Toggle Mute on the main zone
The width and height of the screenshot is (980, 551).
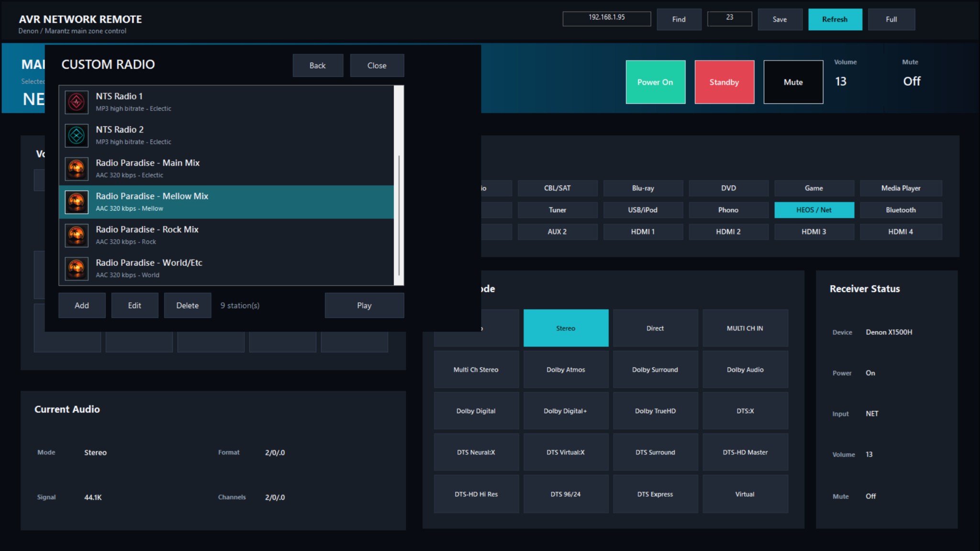(x=793, y=82)
